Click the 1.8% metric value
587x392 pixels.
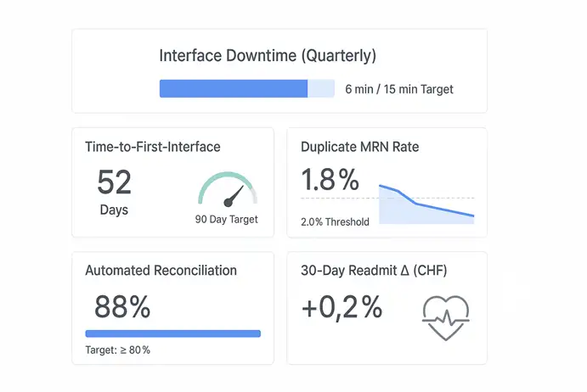tap(330, 180)
